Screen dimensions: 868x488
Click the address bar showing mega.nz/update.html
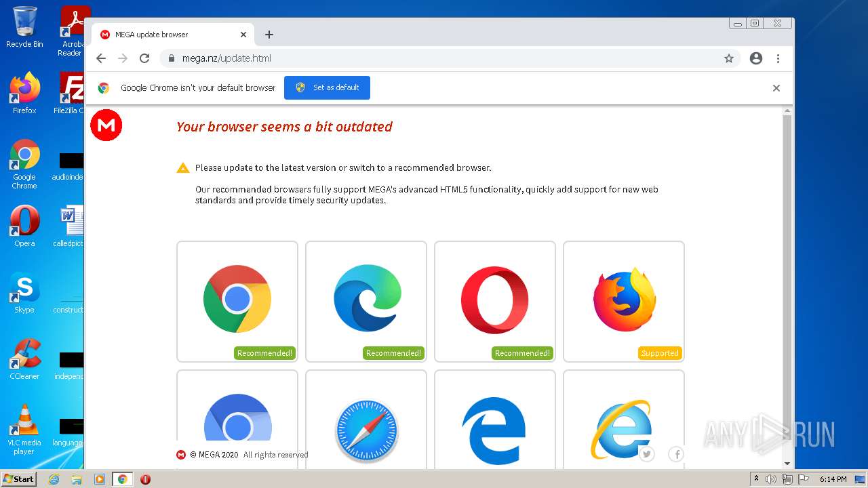[x=451, y=58]
